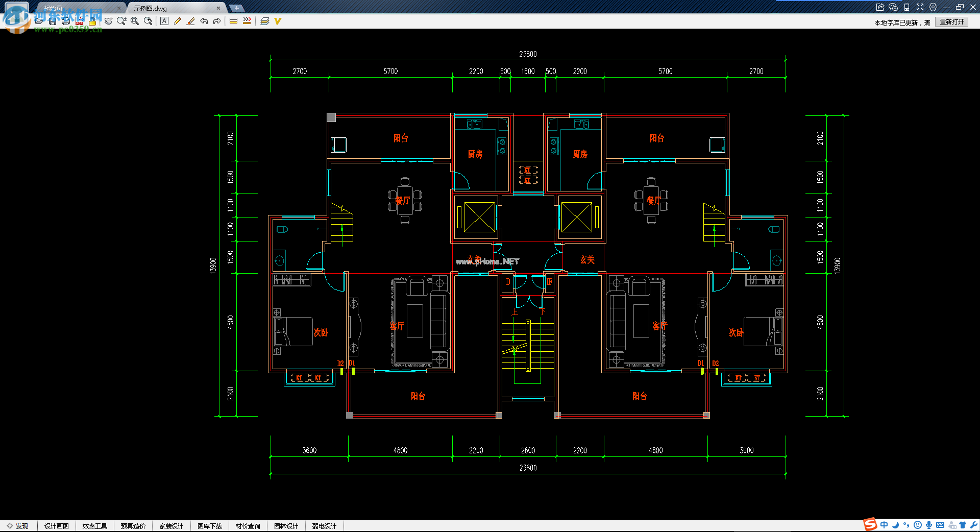Click the zoom in/out magnifier

click(121, 21)
